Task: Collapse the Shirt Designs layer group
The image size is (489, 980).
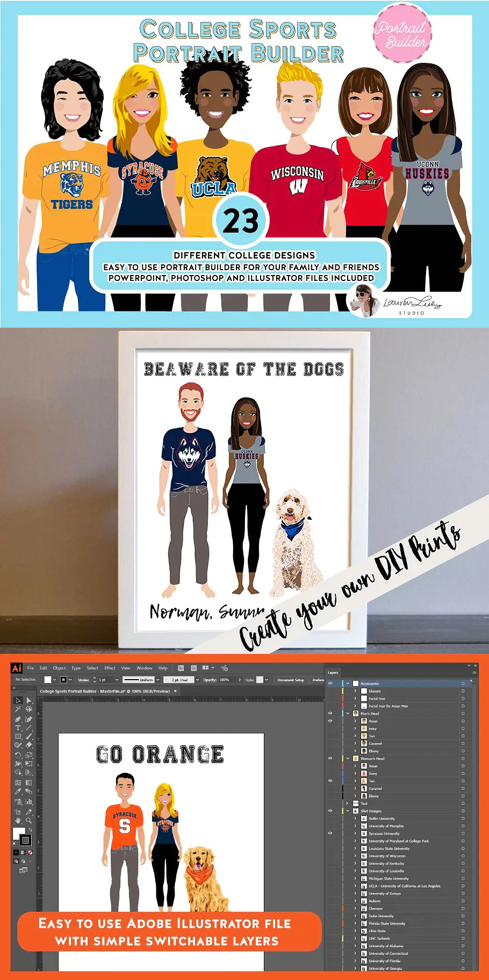Action: pyautogui.click(x=348, y=811)
